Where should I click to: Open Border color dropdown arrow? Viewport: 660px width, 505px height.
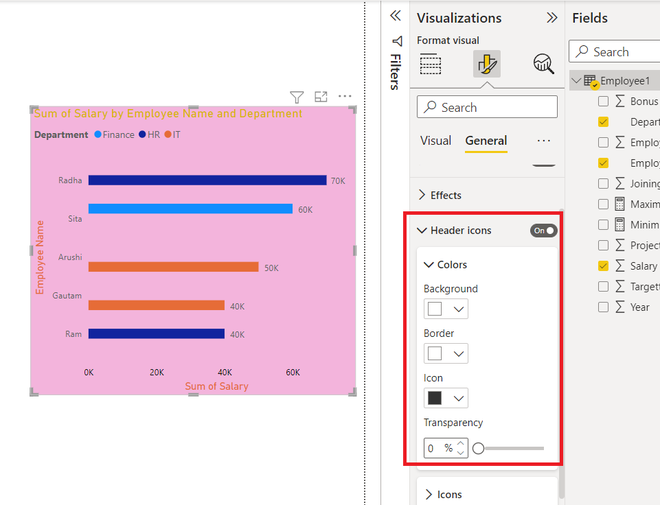[x=458, y=354]
